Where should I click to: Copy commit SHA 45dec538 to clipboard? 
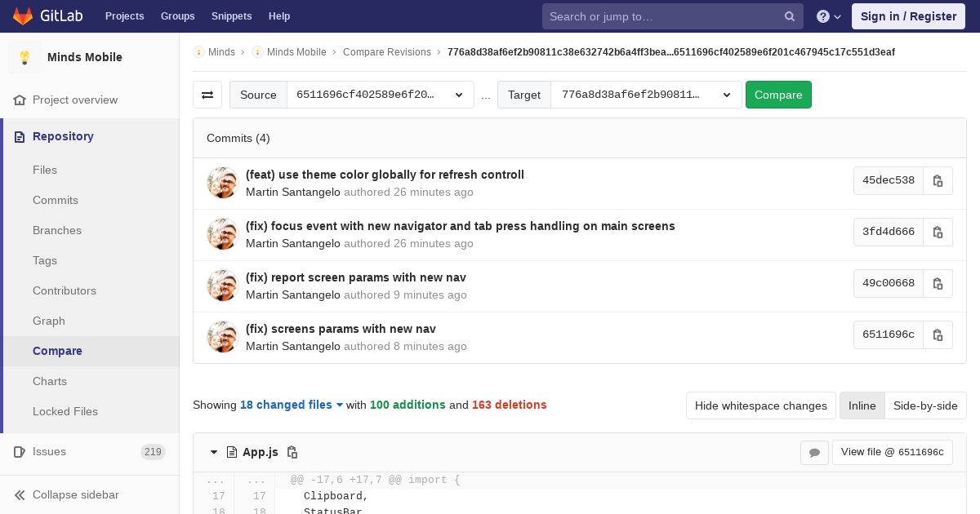coord(938,181)
